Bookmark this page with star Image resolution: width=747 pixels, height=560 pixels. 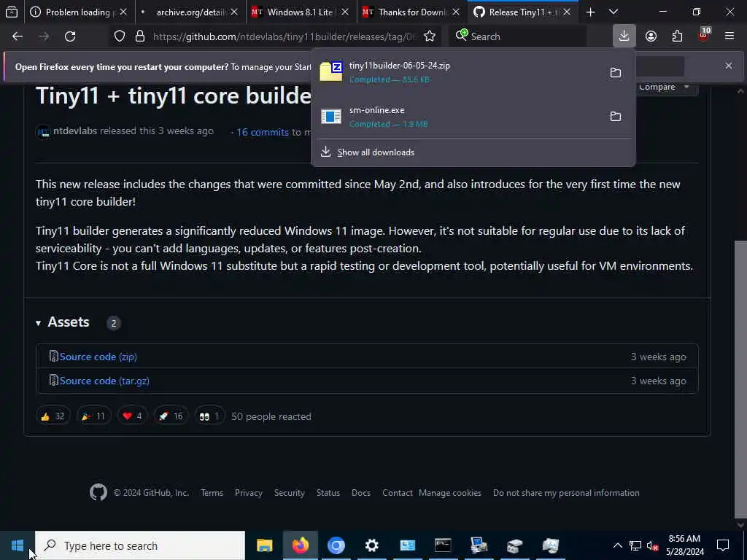pos(430,36)
